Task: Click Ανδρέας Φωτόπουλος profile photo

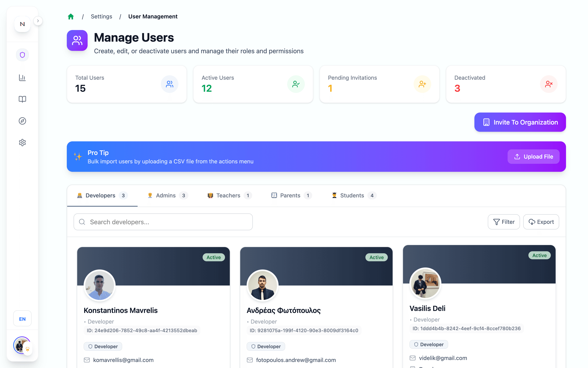Action: click(x=262, y=286)
